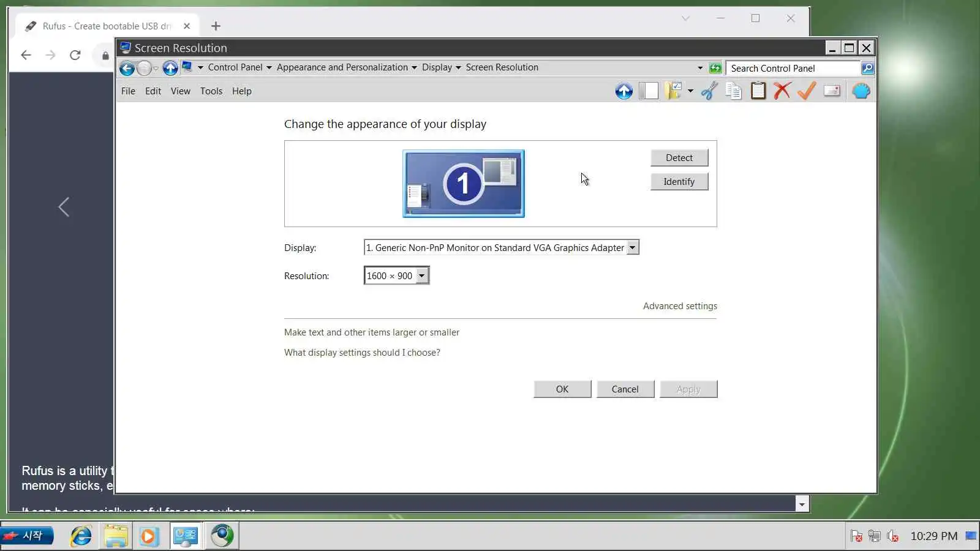Click the folder views toolbar icon
980x551 pixels.
point(673,91)
